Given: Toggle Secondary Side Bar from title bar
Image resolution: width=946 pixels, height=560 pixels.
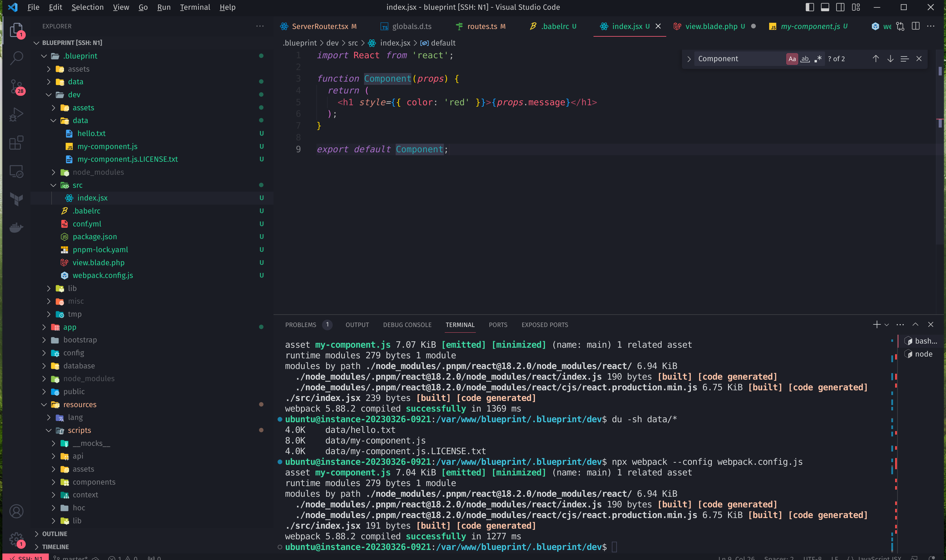Looking at the screenshot, I should tap(840, 7).
